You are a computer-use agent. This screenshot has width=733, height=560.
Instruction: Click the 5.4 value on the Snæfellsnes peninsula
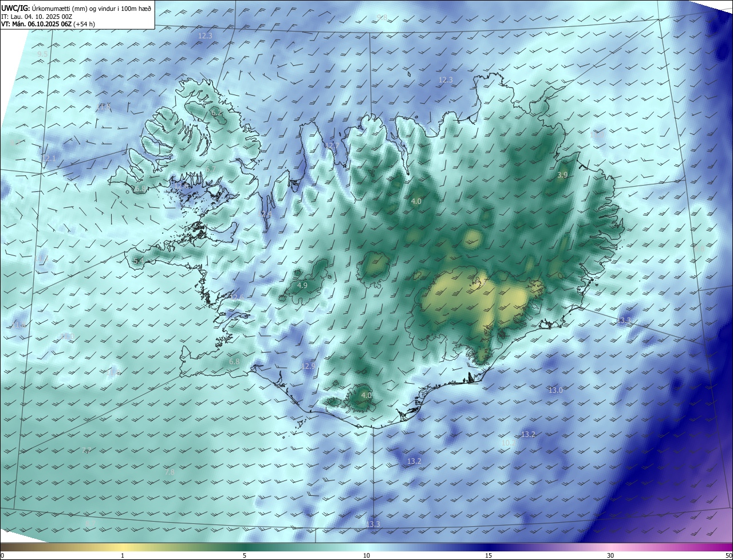(138, 261)
